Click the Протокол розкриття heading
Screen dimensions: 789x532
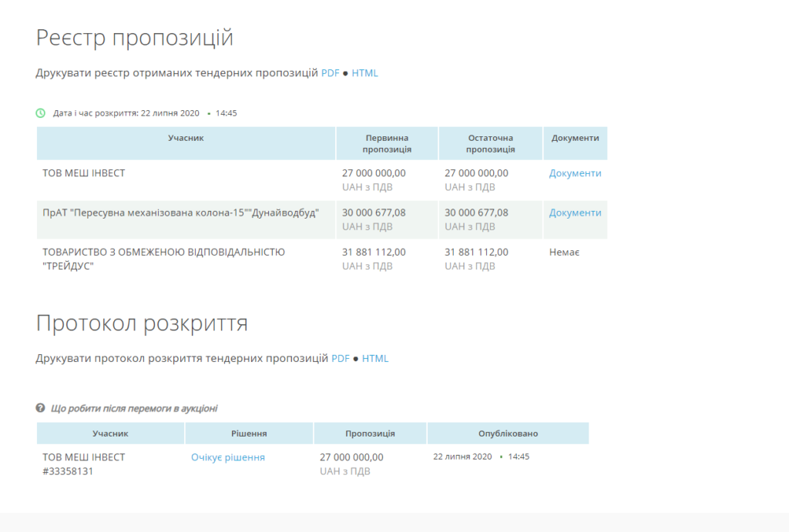coord(142,323)
